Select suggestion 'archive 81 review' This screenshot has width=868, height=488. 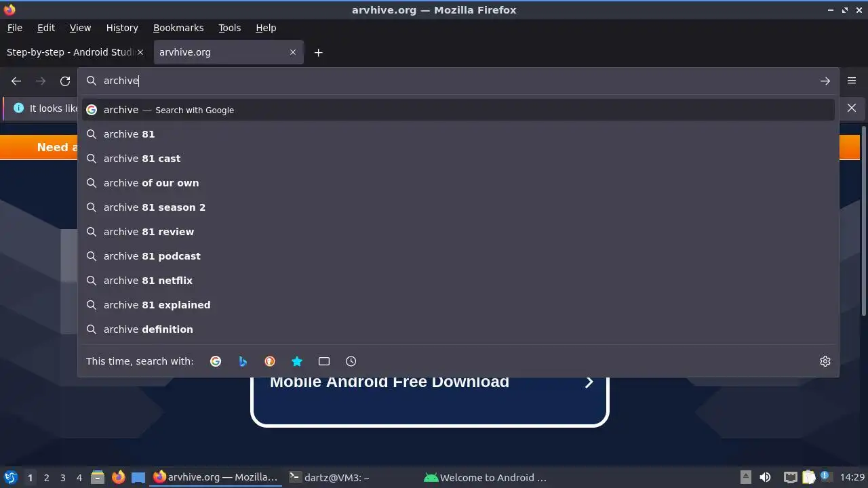click(x=458, y=232)
